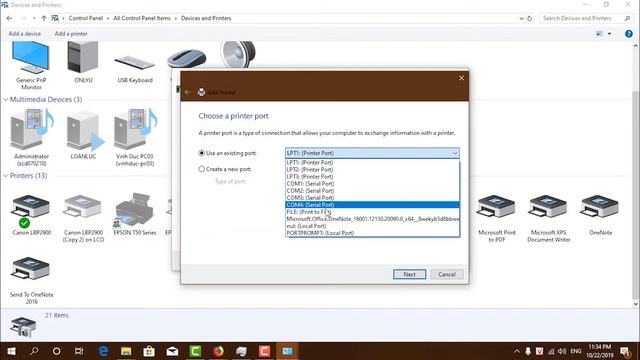Select the OneNote printer icon
This screenshot has height=360, width=640.
coord(600,207)
